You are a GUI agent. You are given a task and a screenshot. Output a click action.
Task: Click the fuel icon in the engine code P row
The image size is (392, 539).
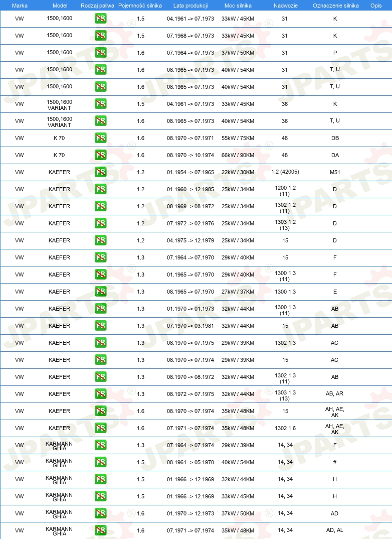coord(101,53)
